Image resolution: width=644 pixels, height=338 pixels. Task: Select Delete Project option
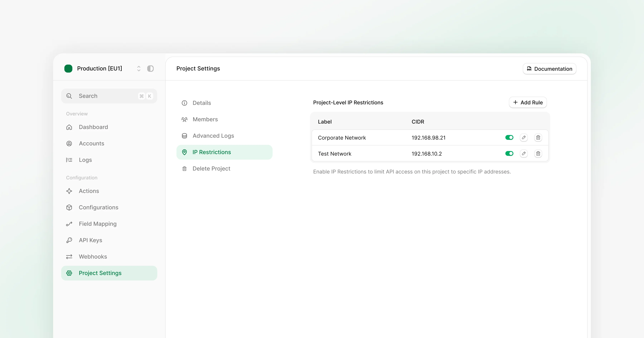pos(211,168)
